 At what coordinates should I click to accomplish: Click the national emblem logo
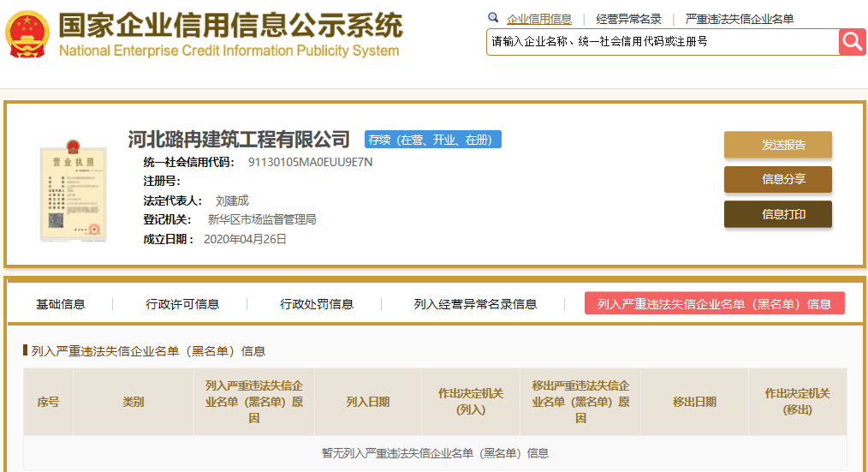27,34
